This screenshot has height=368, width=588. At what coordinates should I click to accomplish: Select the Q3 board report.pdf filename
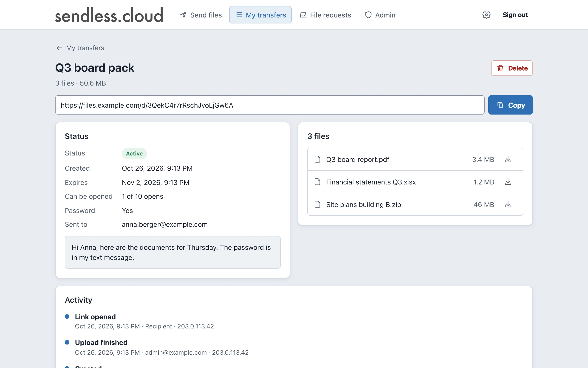pos(357,159)
